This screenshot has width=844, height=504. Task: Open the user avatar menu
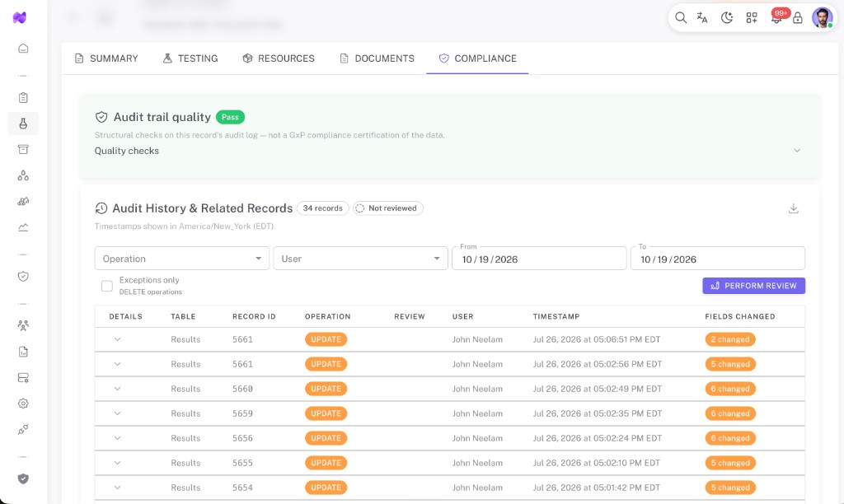(822, 18)
